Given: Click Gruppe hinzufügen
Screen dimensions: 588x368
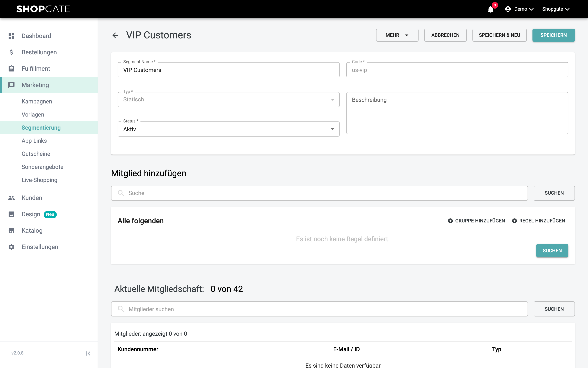Looking at the screenshot, I should tap(476, 221).
